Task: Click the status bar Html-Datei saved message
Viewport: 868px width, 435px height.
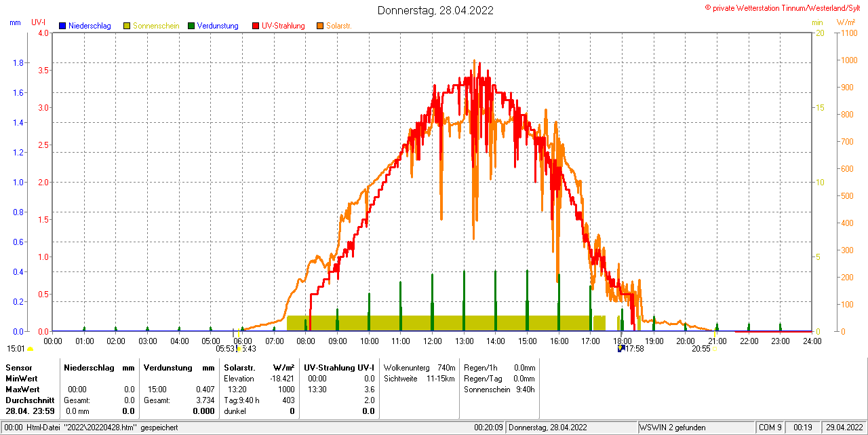Action: [x=101, y=428]
